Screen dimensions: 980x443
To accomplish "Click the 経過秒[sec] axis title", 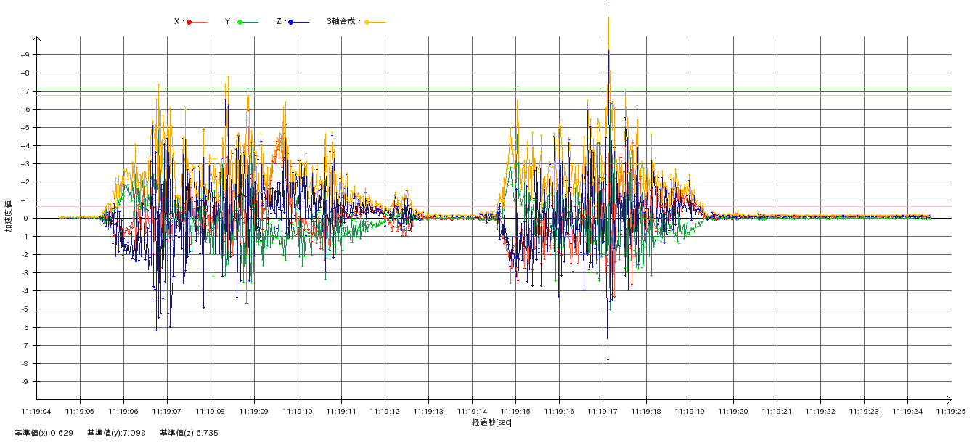I will [491, 422].
